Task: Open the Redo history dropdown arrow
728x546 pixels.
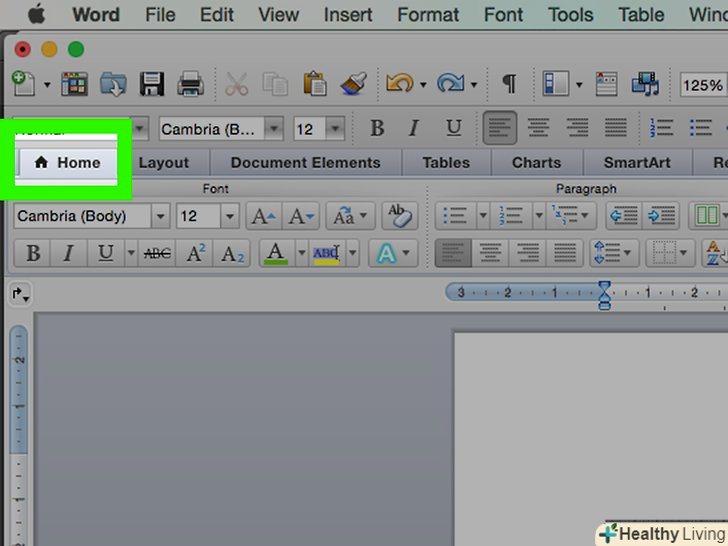Action: (474, 85)
